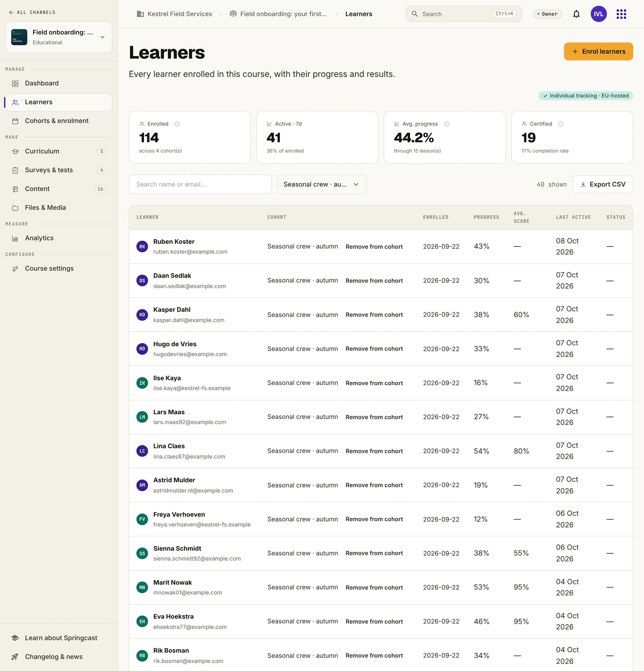Click Lina Claes's LC avatar
The image size is (644, 671).
pos(142,451)
